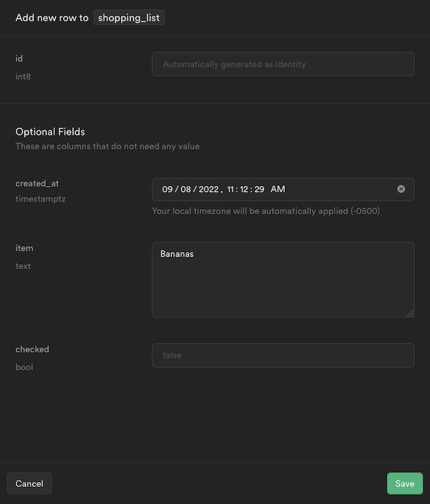Image resolution: width=430 pixels, height=504 pixels.
Task: Click the checked bool field showing false
Action: click(x=283, y=355)
